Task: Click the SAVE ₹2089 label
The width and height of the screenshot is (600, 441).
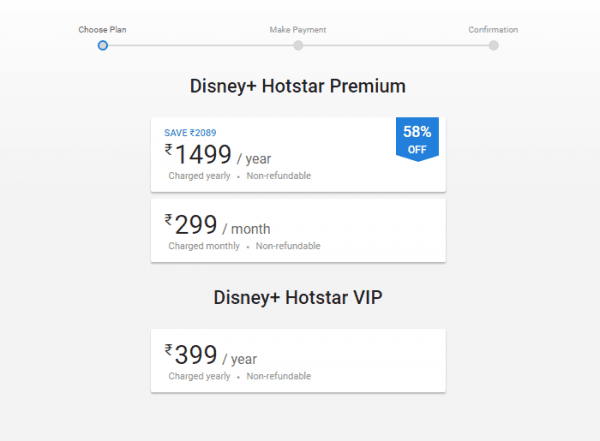Action: [x=190, y=132]
